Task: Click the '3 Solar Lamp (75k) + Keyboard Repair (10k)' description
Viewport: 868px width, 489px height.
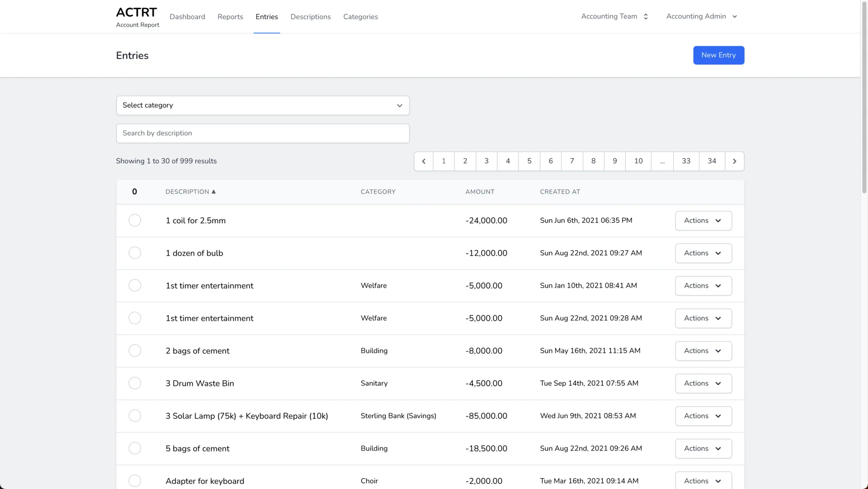Action: pos(247,416)
